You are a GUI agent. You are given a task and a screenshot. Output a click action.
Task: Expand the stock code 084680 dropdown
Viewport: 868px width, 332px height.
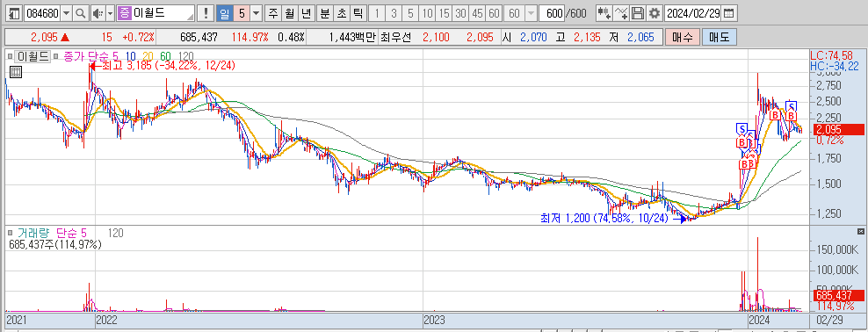(67, 12)
